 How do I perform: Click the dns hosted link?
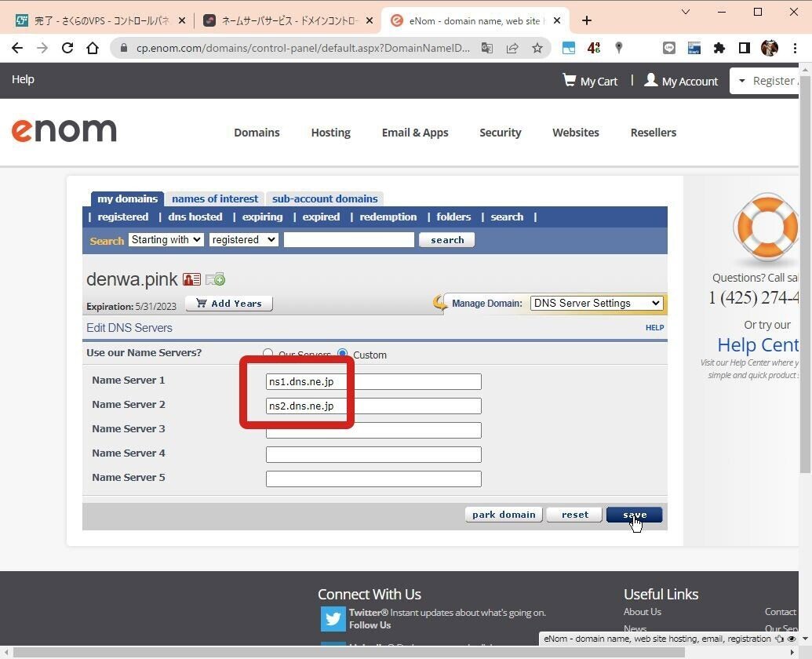click(x=195, y=217)
